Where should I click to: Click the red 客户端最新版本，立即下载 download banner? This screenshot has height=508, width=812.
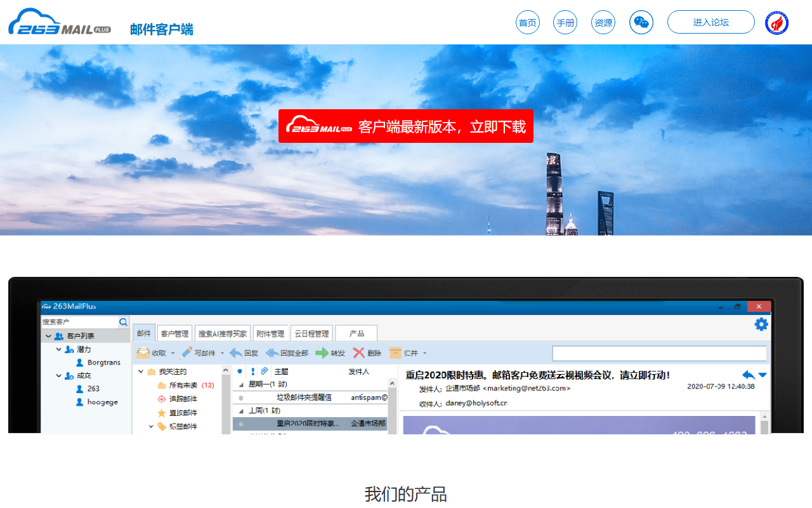406,126
